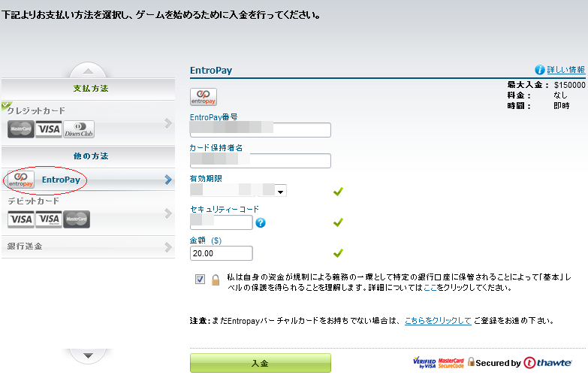Click the info icon next to 詳しい情報
588x378 pixels.
(539, 69)
